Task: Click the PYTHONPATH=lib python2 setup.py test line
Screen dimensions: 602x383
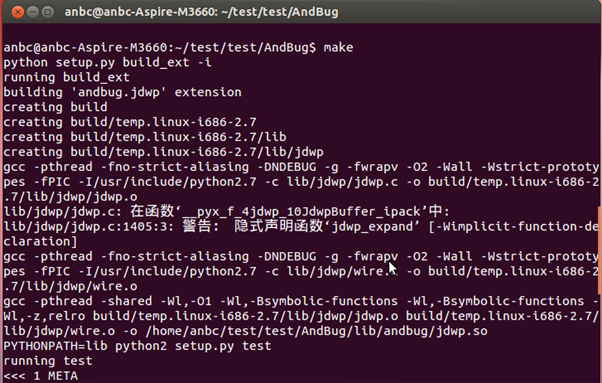Action: click(x=137, y=346)
